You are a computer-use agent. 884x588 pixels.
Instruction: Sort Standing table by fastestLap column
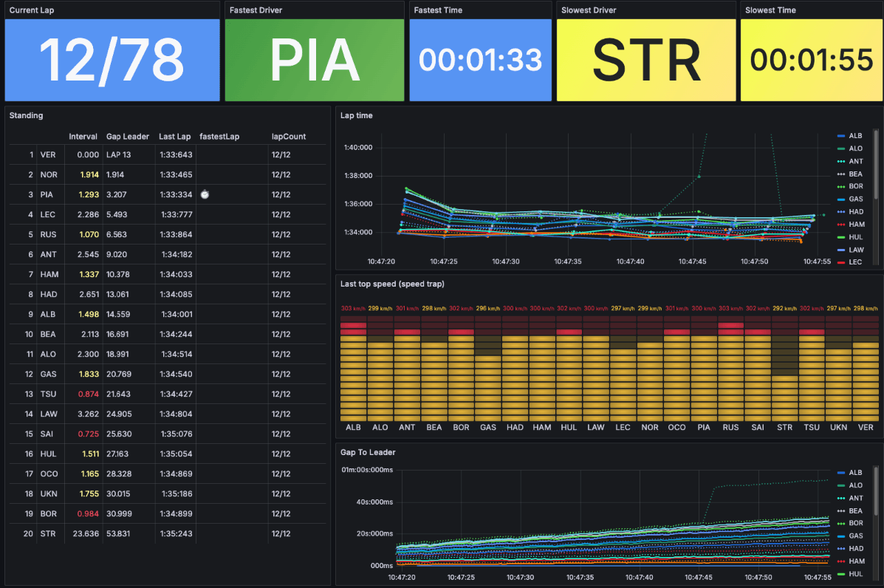(219, 137)
